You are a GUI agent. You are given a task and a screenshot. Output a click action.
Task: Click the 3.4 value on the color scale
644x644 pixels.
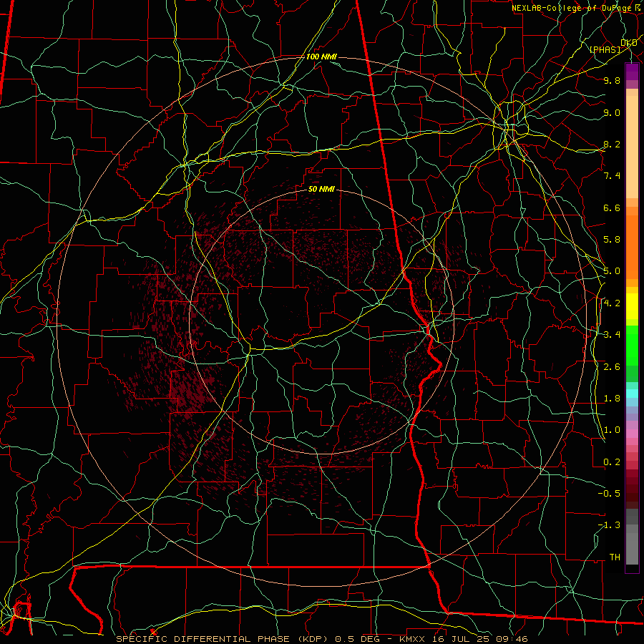pos(612,335)
